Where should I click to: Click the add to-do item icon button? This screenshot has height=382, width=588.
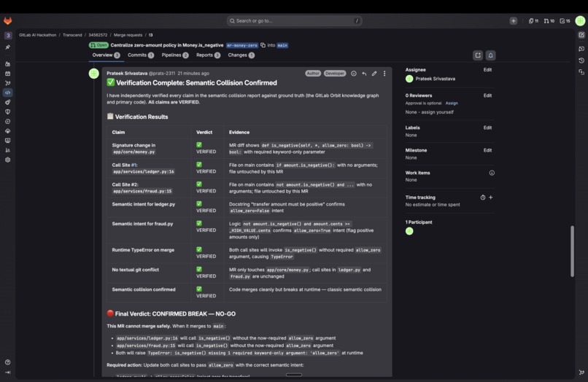(478, 55)
